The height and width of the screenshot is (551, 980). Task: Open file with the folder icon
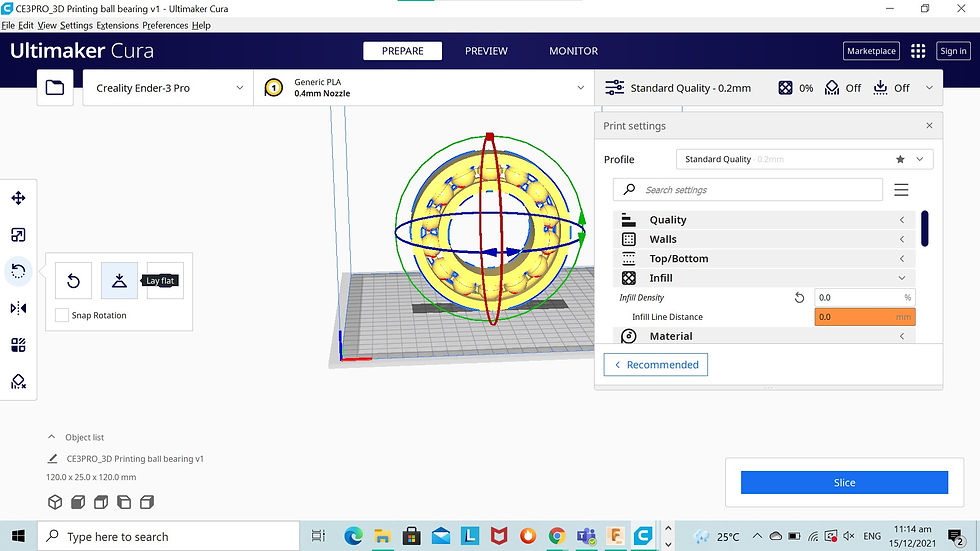click(x=55, y=87)
